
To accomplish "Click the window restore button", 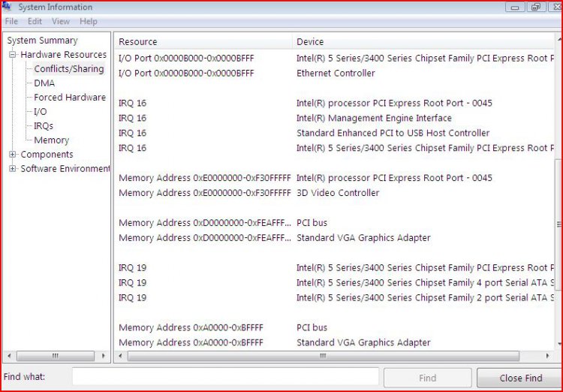I will 536,8.
